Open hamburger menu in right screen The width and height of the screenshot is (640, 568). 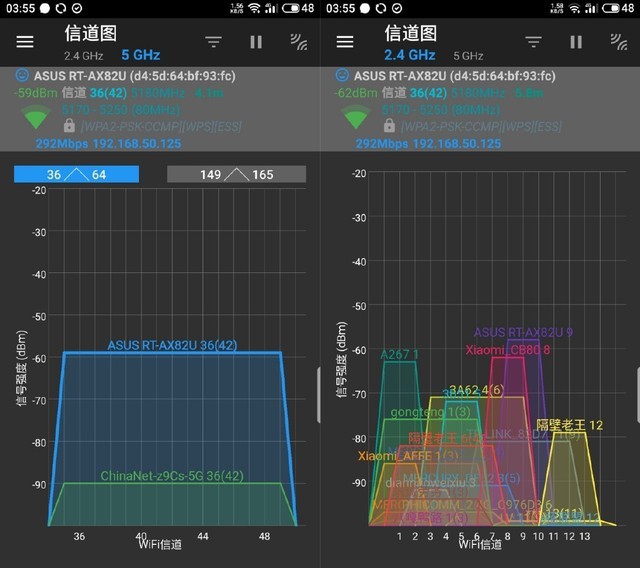tap(345, 42)
